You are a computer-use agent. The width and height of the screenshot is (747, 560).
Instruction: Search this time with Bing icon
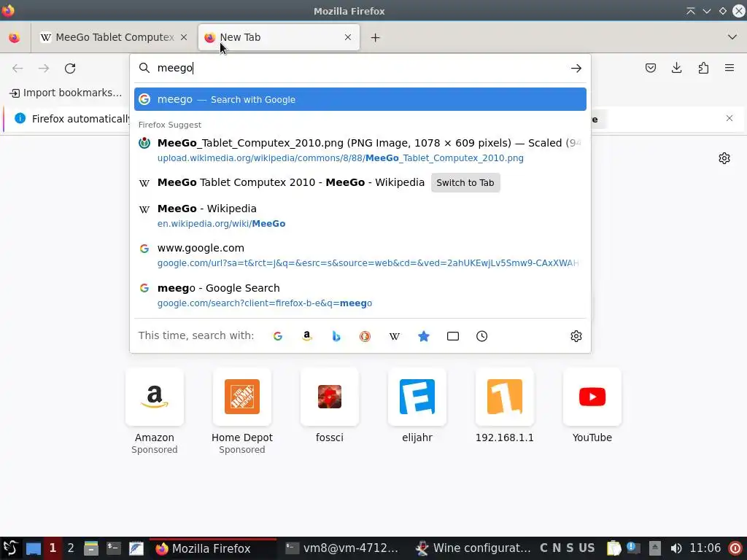pos(336,336)
